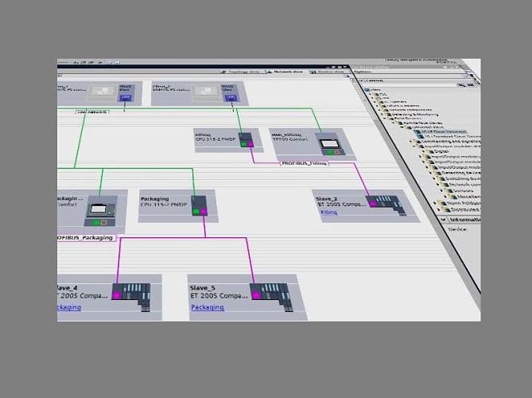This screenshot has width=532, height=398.
Task: Open the Packaging link under Slave_5
Action: coord(208,307)
